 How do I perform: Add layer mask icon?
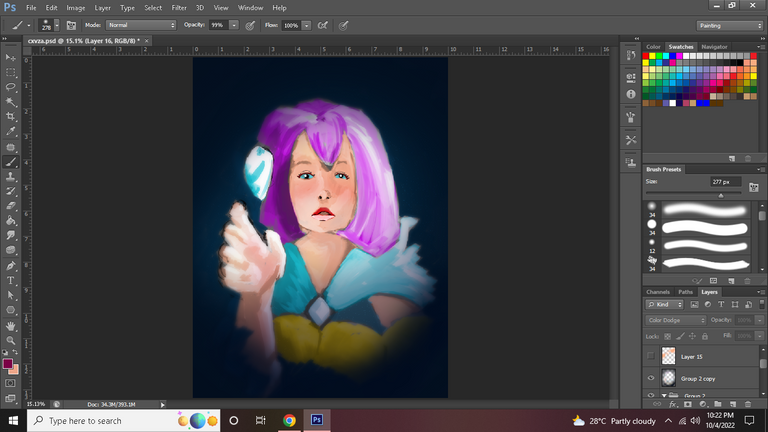tap(688, 404)
